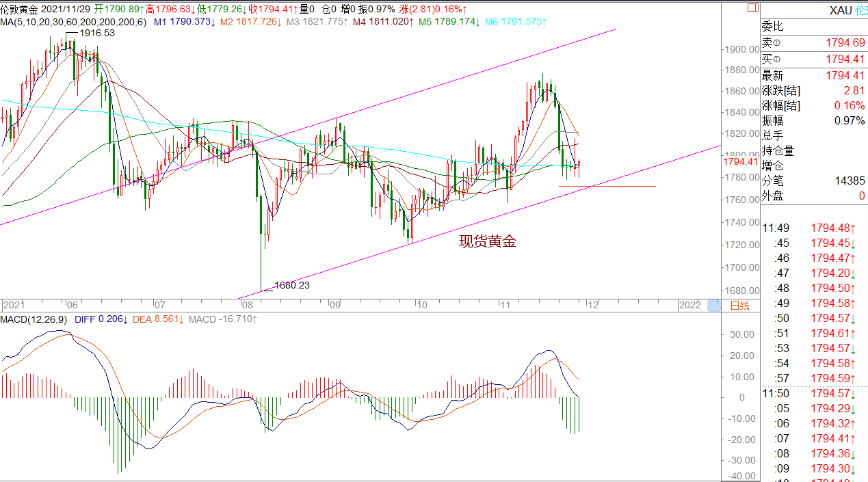Viewport: 868px width, 482px height.
Task: Select the 现货黄金 text annotation
Action: tap(487, 241)
